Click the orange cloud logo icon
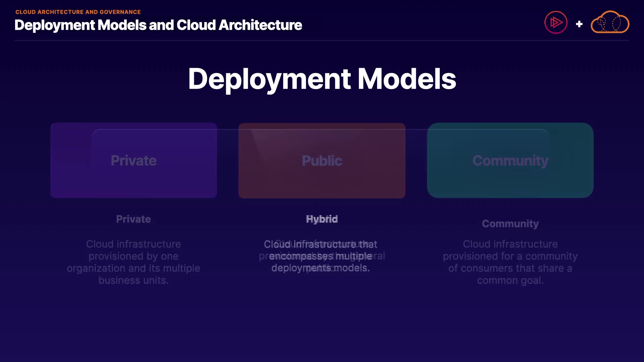Viewport: 644px width, 362px height. point(610,23)
